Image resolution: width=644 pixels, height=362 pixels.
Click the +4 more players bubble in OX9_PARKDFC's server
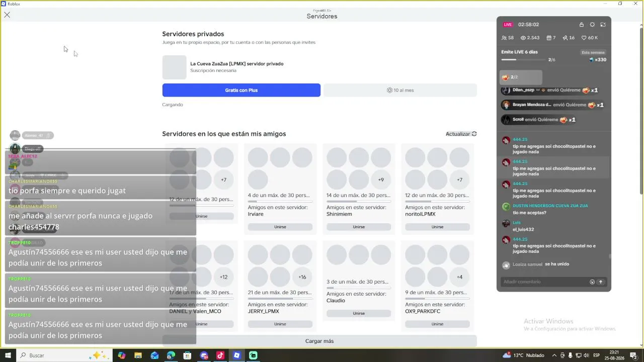(459, 277)
